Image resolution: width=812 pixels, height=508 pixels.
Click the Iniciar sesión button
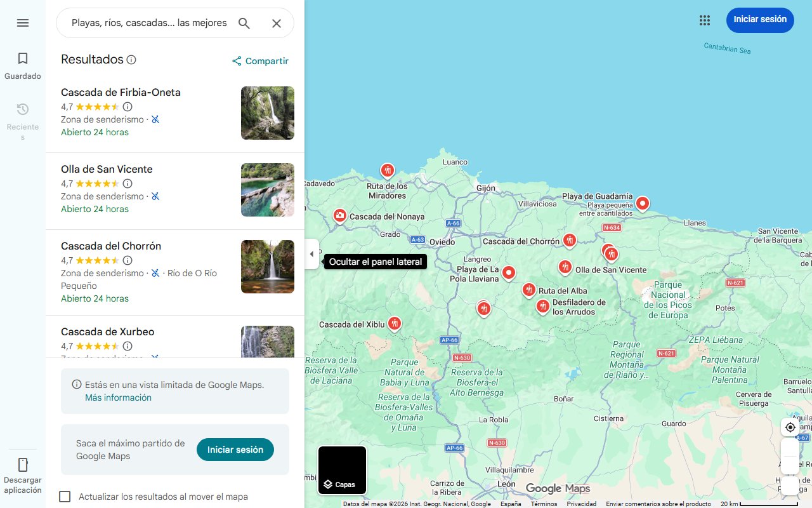(760, 20)
